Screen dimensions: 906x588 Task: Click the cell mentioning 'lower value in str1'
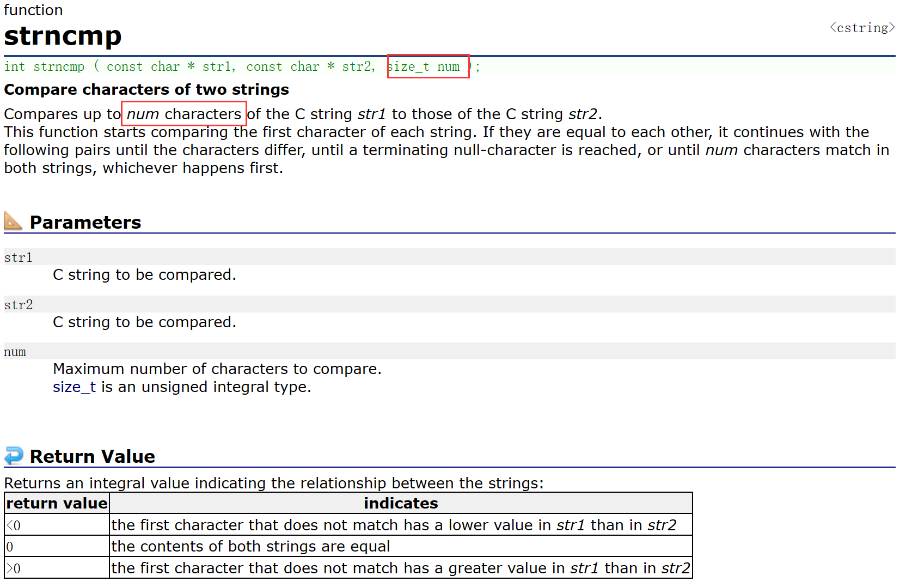point(401,525)
